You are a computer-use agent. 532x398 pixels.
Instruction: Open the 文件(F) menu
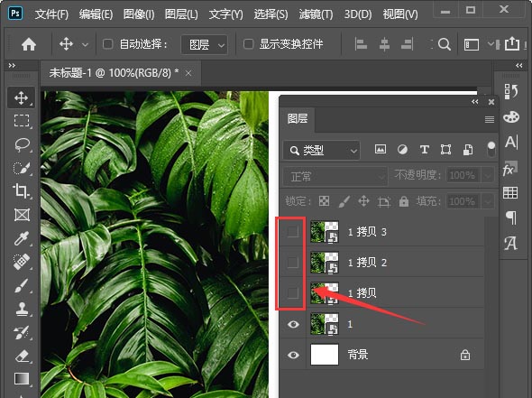click(51, 14)
